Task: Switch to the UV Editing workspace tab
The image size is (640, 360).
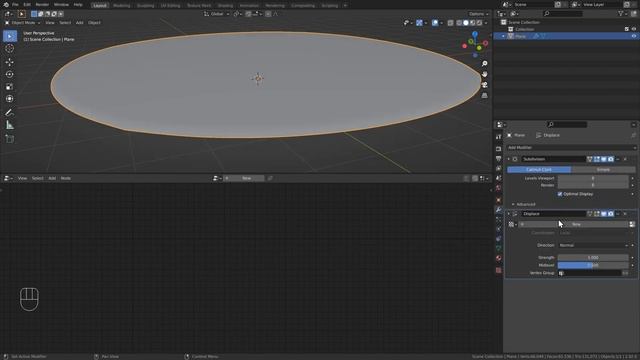Action: (x=170, y=6)
